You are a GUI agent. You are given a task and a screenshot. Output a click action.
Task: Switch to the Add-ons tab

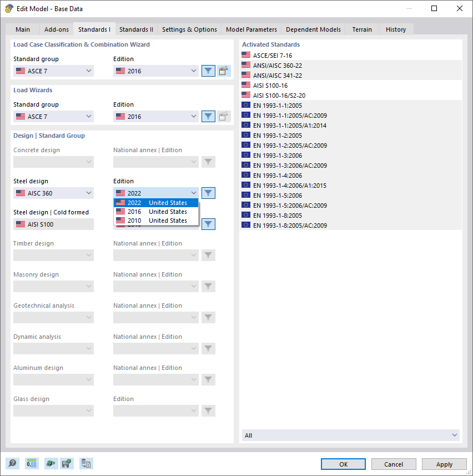pyautogui.click(x=57, y=29)
